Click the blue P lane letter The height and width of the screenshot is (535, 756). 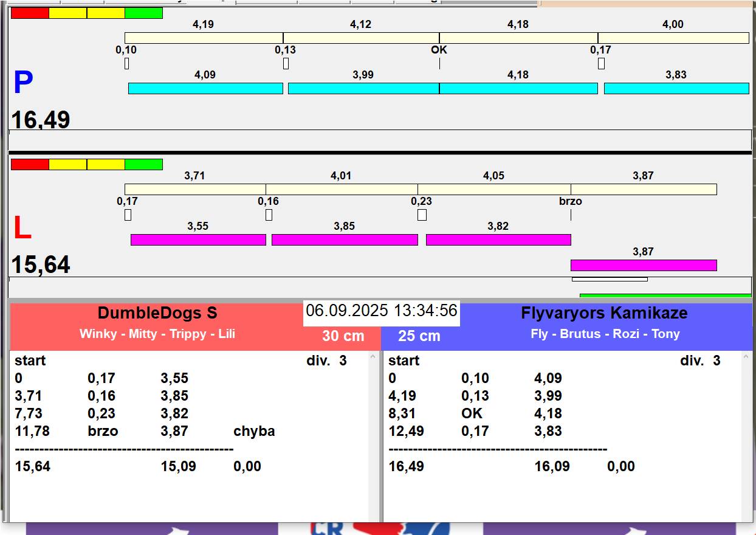point(23,83)
